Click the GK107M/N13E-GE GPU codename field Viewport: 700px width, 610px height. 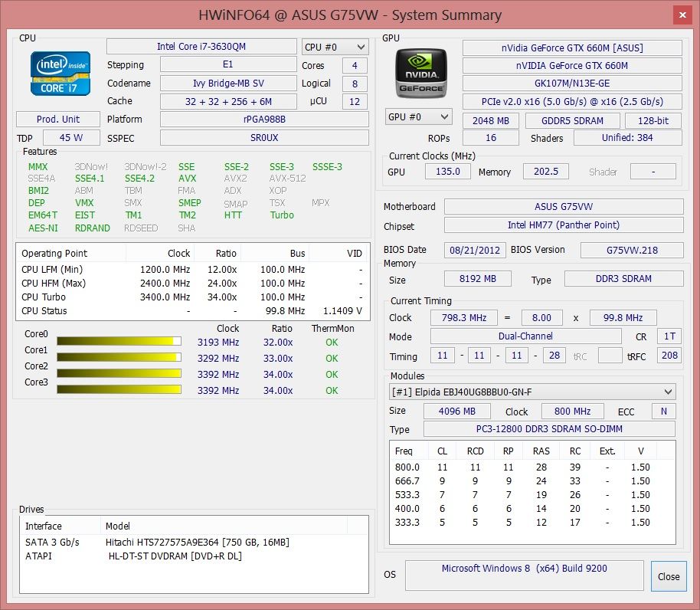[572, 83]
